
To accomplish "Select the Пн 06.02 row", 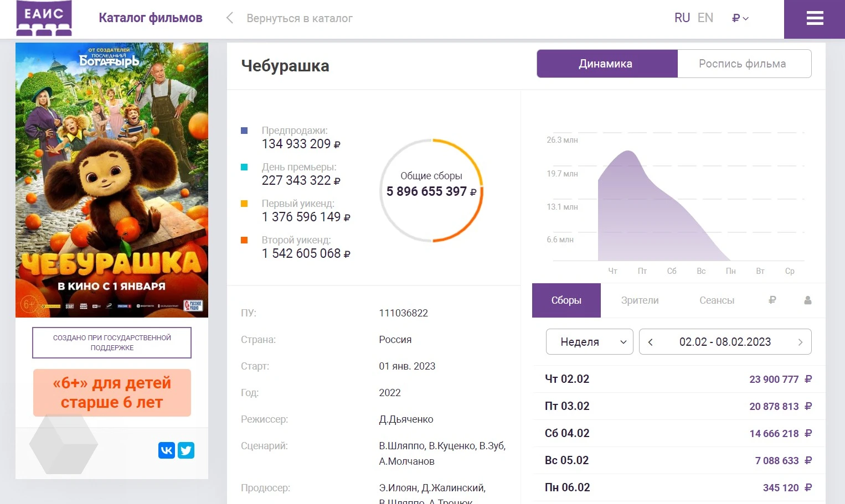I will (678, 487).
